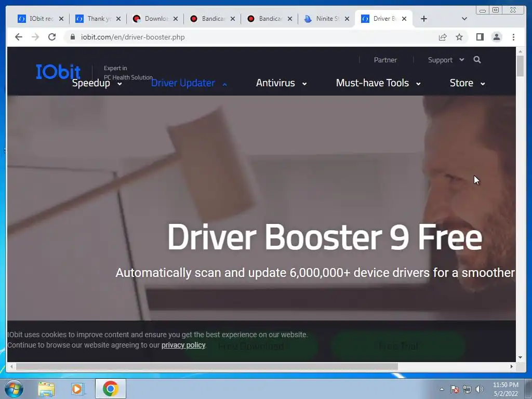Expand the Must-have Tools menu
Screen dimensions: 532x399
point(378,83)
